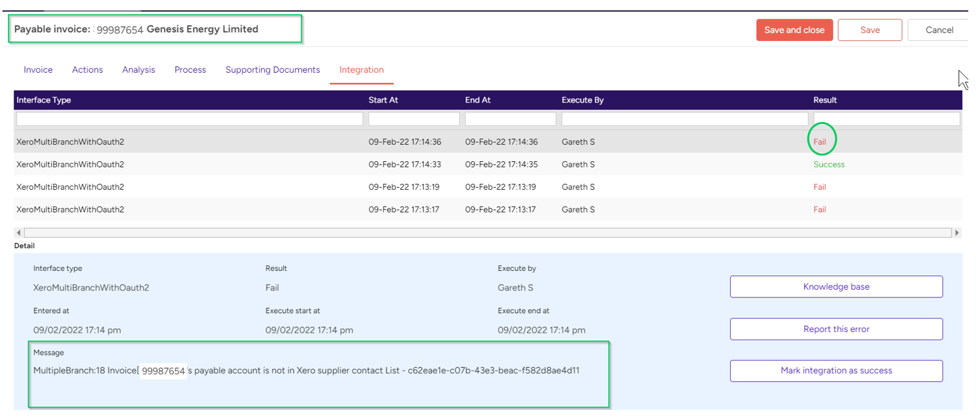
Task: Select the circled Fail result link
Action: coord(820,141)
